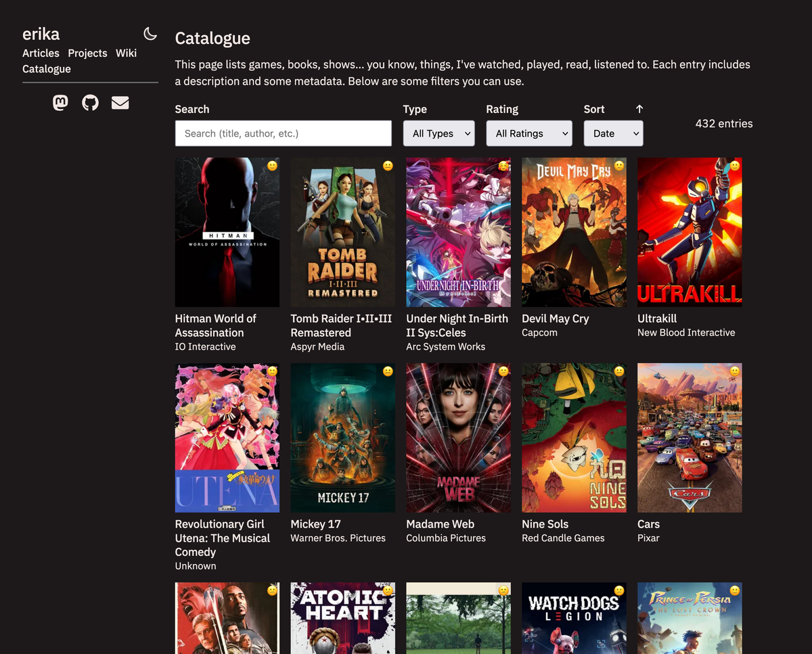Open the Devil May Cry cover thumbnail

pyautogui.click(x=574, y=232)
